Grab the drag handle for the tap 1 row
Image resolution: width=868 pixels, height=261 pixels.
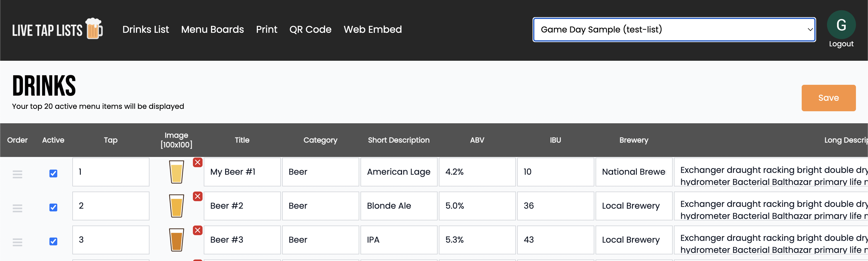click(17, 174)
